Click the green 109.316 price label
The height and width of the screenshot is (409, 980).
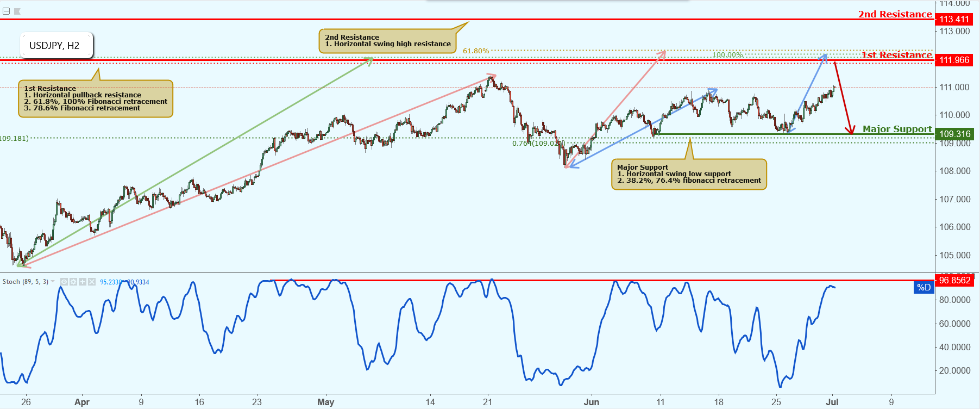click(x=954, y=134)
